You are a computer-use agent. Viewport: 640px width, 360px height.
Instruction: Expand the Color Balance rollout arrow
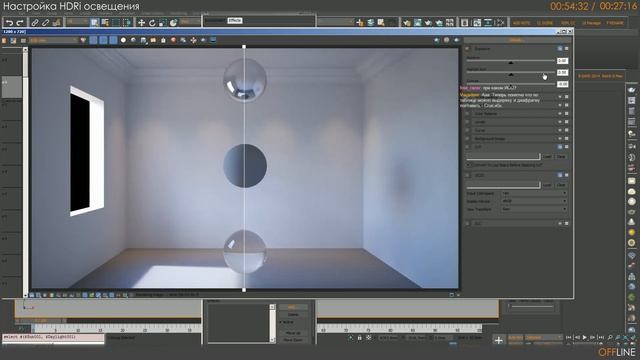560,113
